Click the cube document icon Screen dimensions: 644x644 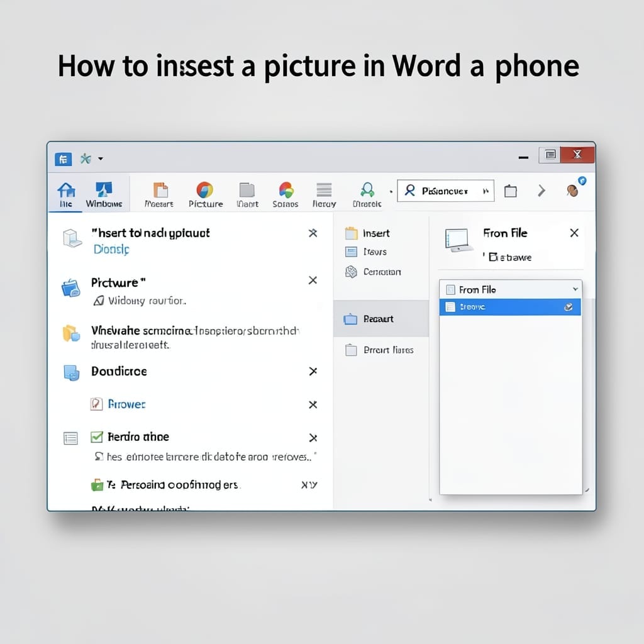pyautogui.click(x=72, y=238)
